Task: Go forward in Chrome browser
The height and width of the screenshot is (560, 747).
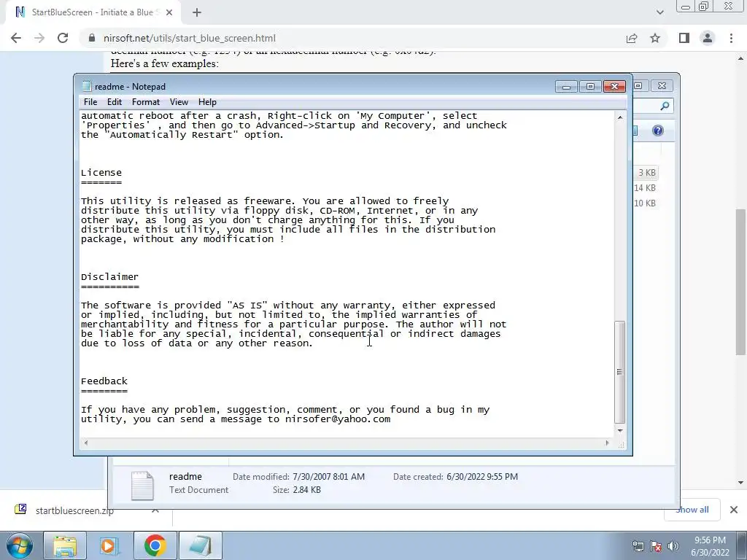Action: click(39, 38)
